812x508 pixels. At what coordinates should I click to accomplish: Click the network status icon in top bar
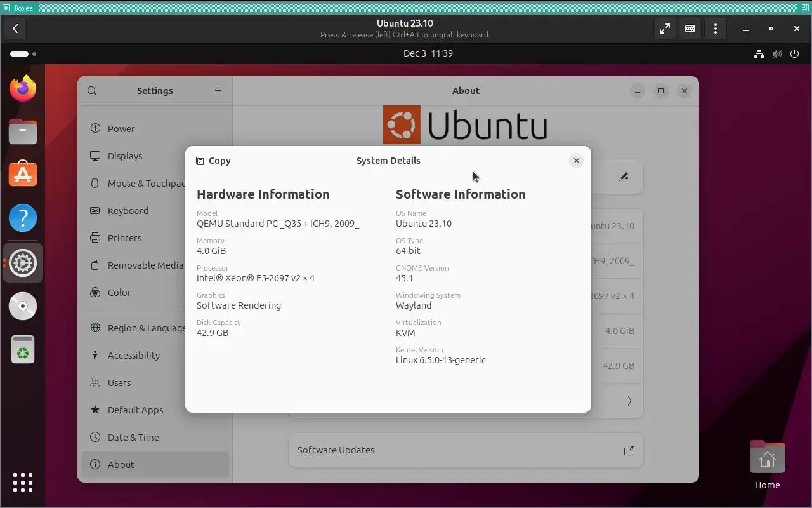point(759,54)
